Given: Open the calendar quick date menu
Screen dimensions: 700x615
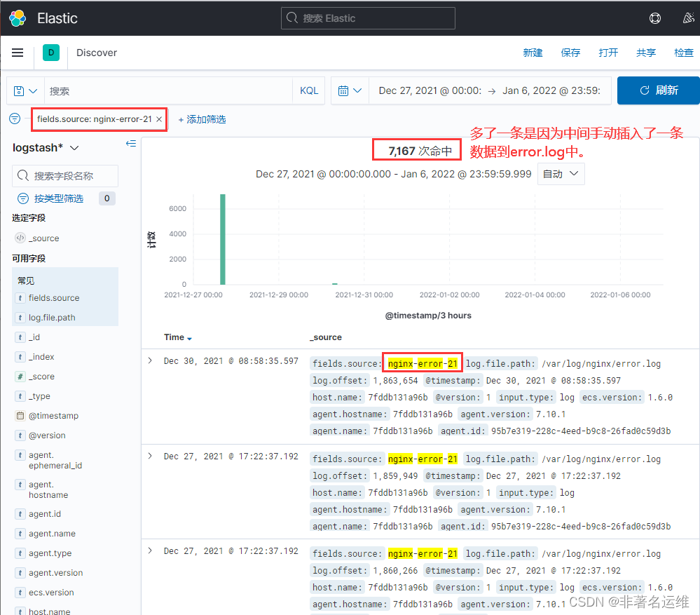Looking at the screenshot, I should pyautogui.click(x=350, y=91).
